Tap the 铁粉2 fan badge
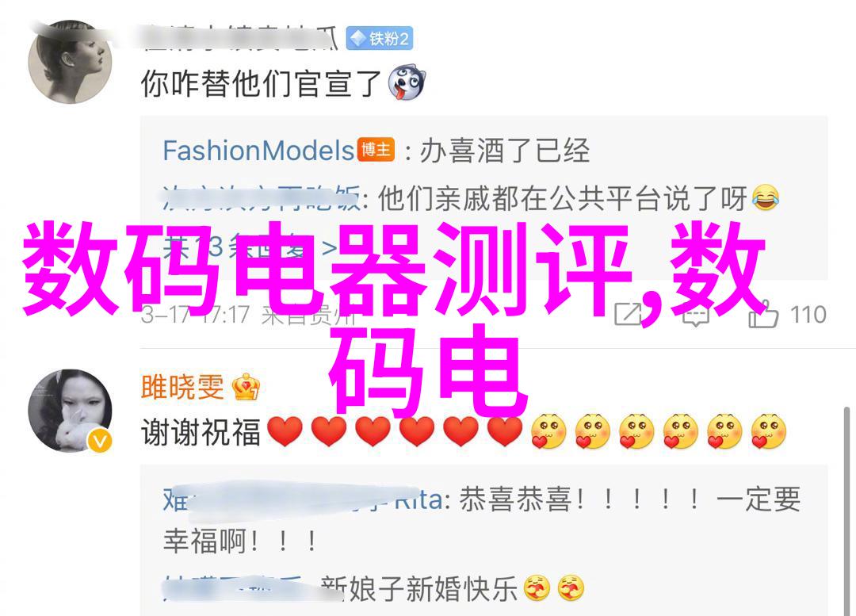 point(380,38)
